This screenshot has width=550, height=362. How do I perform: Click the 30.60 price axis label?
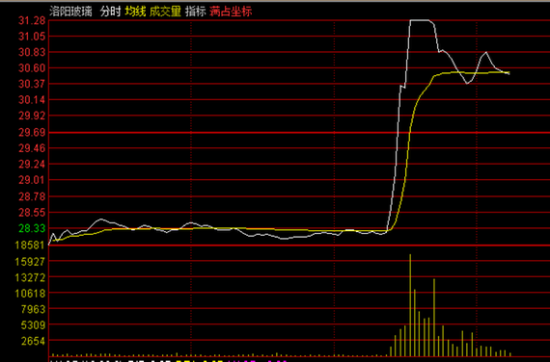(x=32, y=68)
